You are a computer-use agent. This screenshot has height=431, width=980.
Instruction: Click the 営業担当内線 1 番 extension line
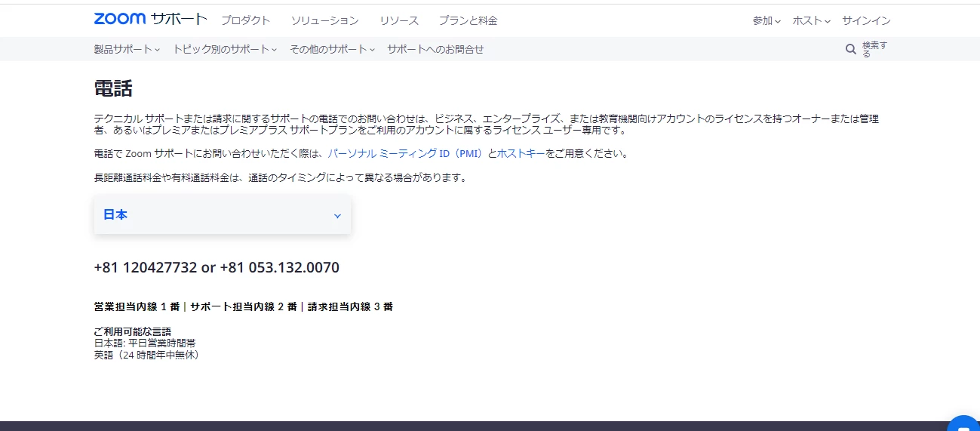click(x=137, y=306)
